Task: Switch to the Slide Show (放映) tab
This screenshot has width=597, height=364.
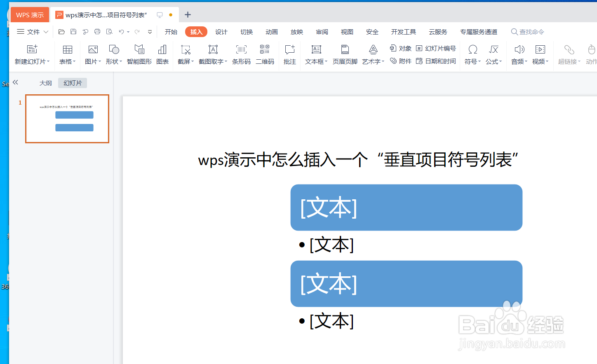Action: click(x=296, y=32)
